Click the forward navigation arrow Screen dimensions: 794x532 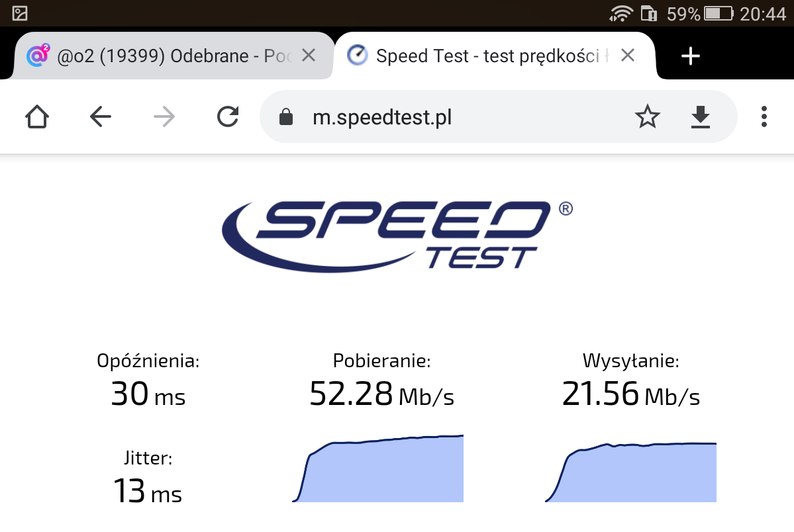[x=164, y=117]
